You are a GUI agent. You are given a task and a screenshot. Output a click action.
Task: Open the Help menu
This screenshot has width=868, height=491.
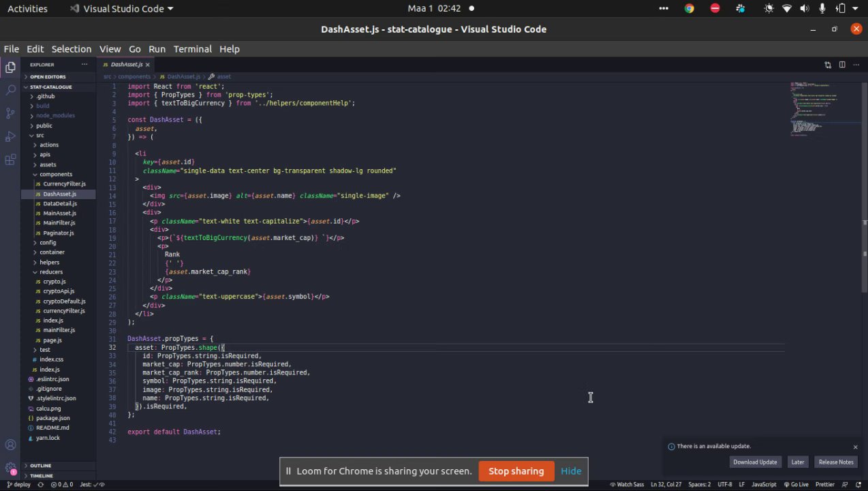tap(230, 49)
